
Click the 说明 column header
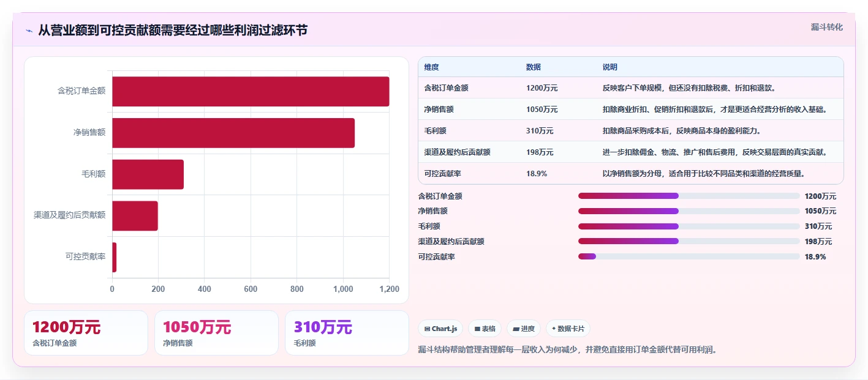[x=610, y=67]
